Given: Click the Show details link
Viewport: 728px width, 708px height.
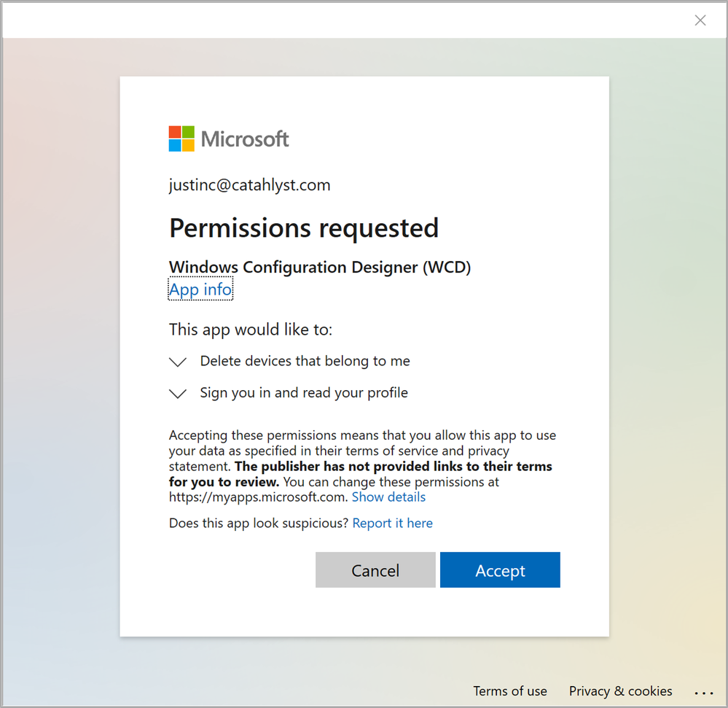Looking at the screenshot, I should pos(388,497).
